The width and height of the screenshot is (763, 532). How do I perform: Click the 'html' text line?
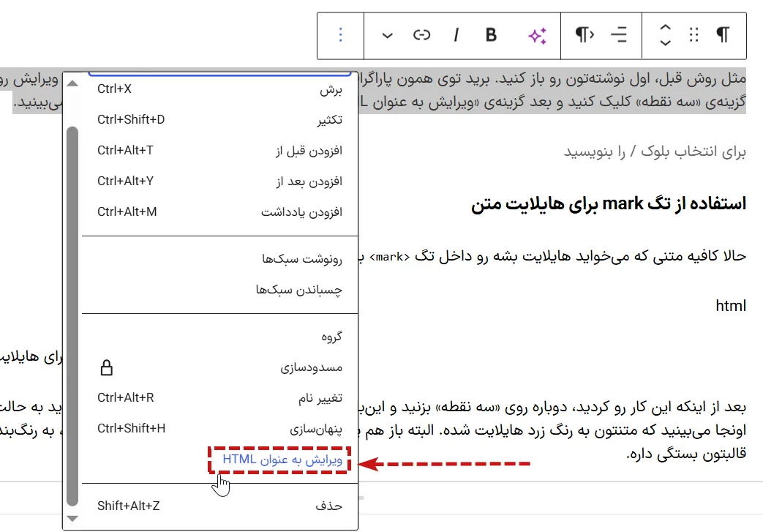[x=730, y=306]
